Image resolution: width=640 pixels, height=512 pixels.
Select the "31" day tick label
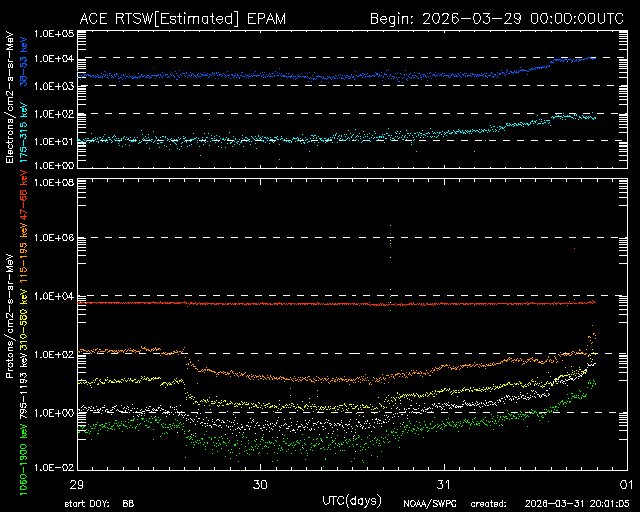point(444,485)
